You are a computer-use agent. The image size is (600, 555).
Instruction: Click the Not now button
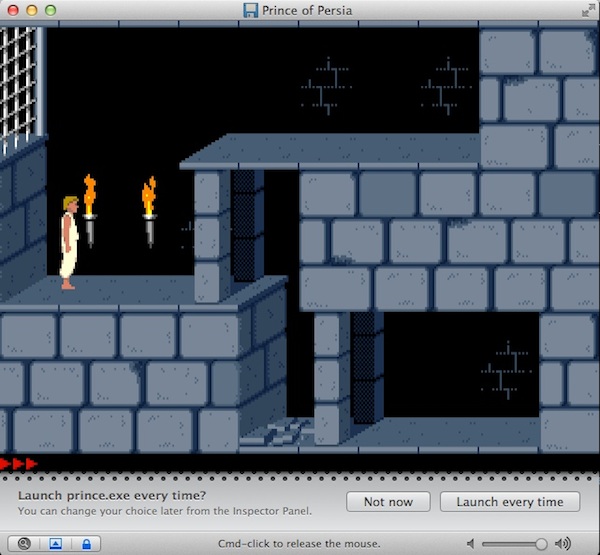point(388,502)
